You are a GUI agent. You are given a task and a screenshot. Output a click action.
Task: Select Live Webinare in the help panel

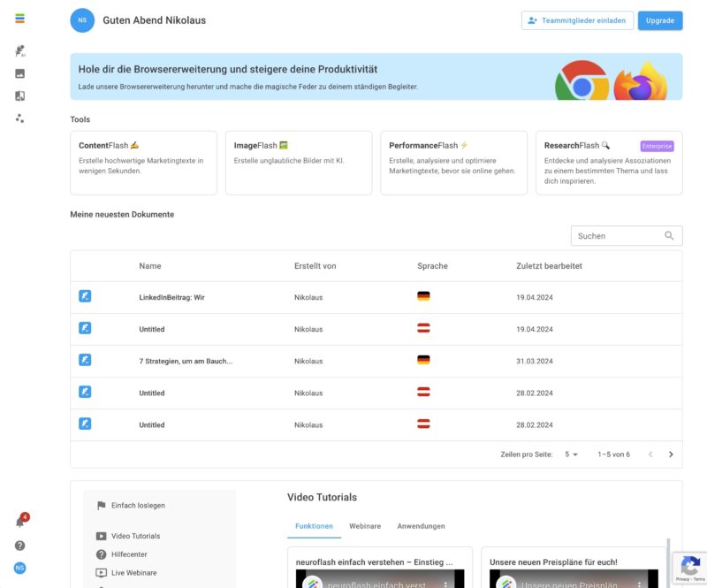coord(134,573)
